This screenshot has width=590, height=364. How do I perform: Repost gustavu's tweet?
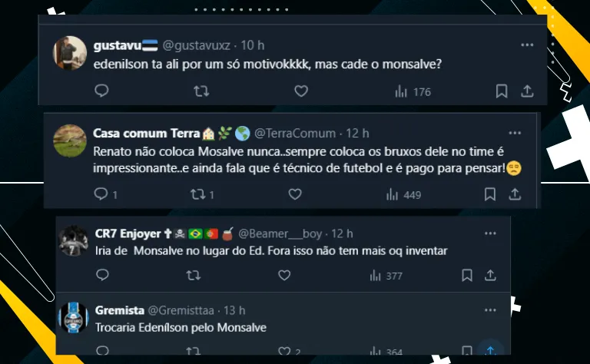pyautogui.click(x=201, y=91)
